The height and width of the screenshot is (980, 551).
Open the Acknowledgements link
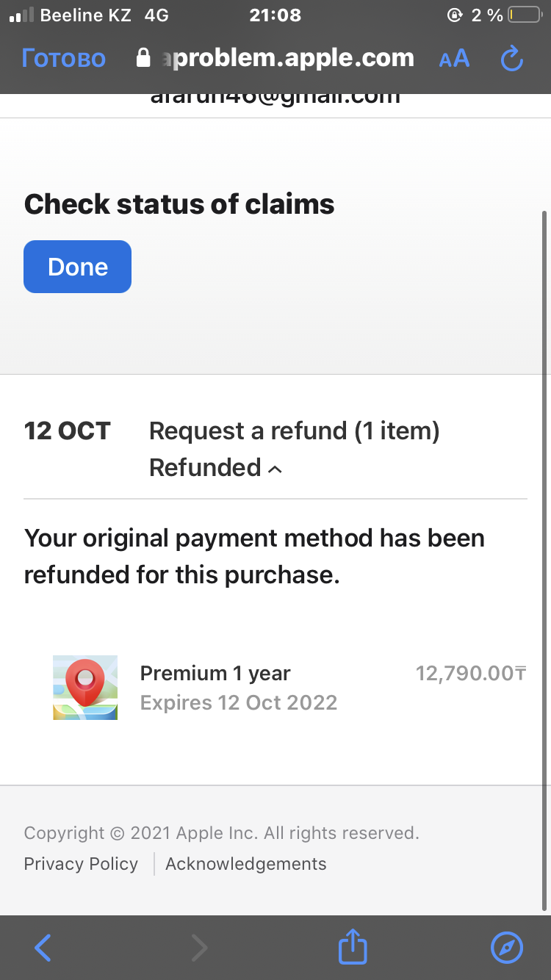(x=246, y=864)
